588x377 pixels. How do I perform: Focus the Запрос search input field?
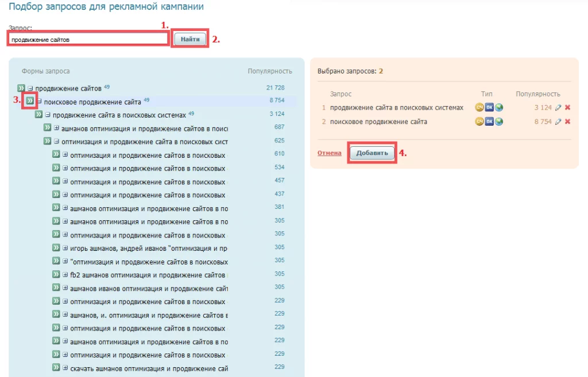coord(88,39)
